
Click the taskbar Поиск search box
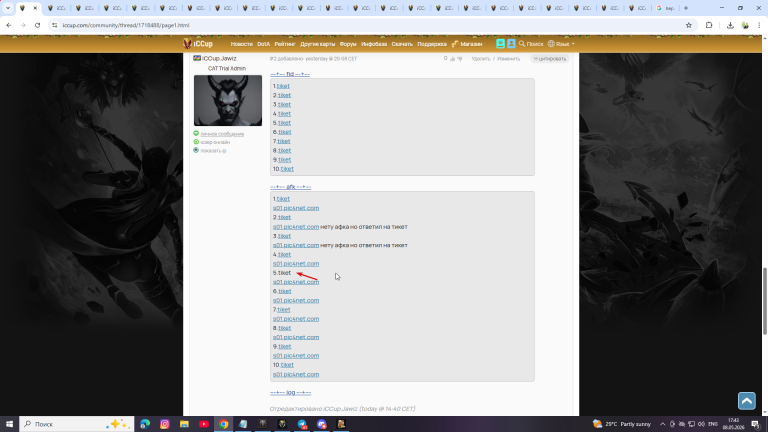[x=76, y=424]
